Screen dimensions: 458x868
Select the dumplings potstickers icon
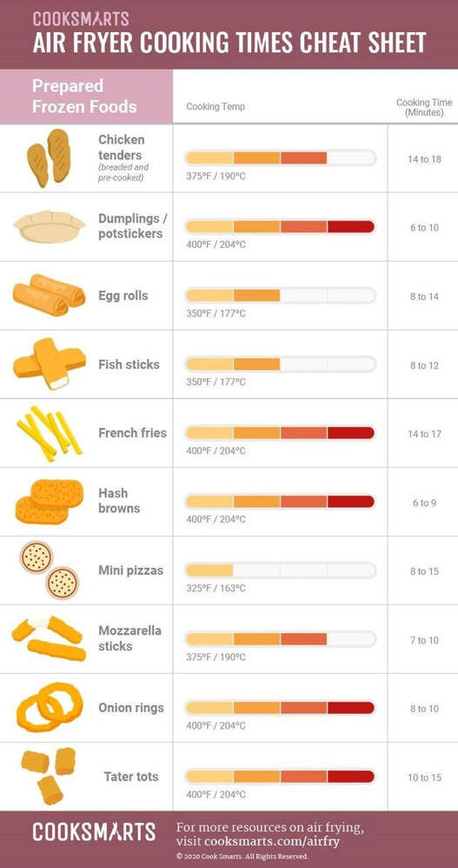(50, 227)
